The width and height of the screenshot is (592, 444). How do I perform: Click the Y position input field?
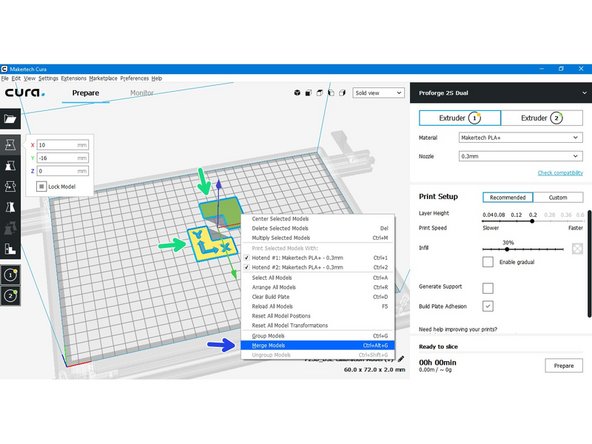[x=63, y=158]
